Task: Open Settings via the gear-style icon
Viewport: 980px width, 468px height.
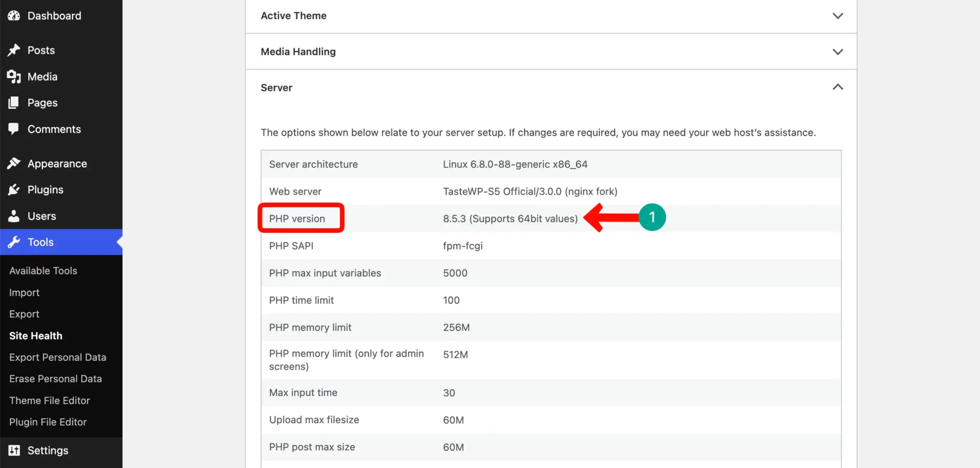Action: pos(14,450)
